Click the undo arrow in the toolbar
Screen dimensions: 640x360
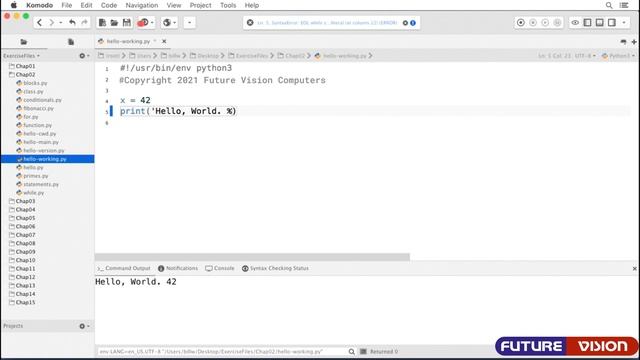click(x=72, y=22)
